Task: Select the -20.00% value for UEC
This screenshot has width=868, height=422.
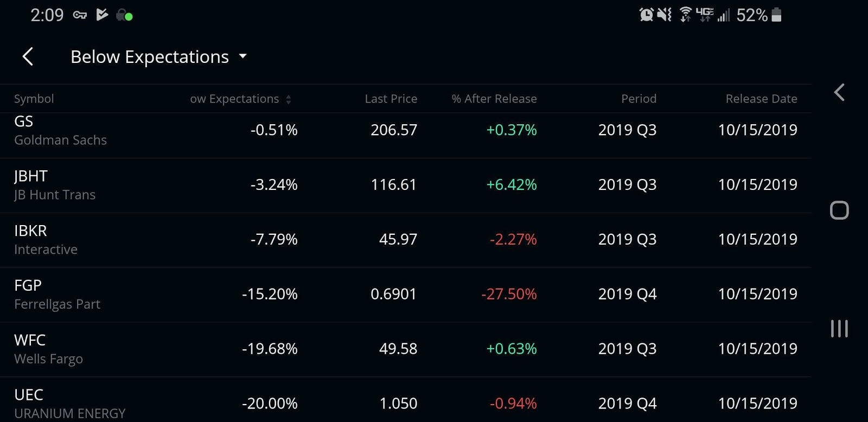Action: (x=270, y=404)
